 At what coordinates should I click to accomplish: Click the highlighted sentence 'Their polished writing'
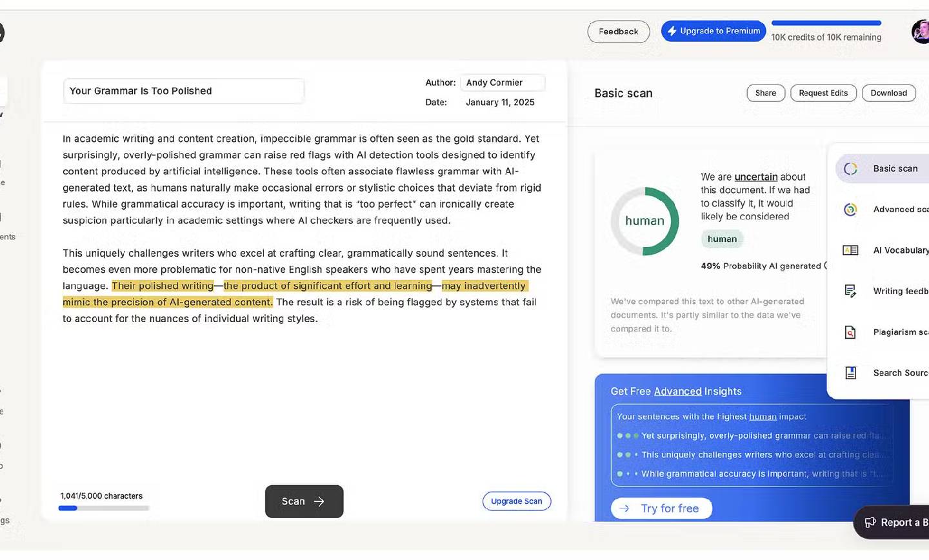(163, 286)
